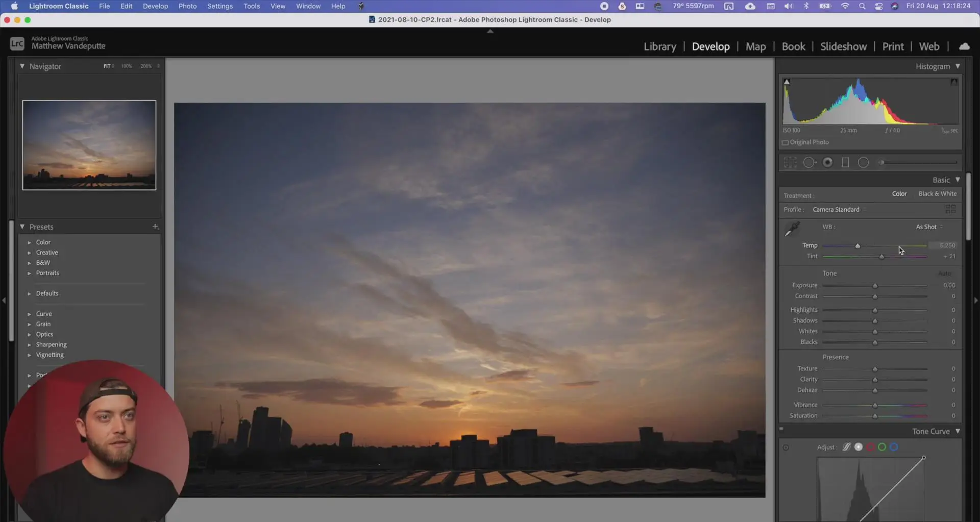Expand the Creative presets folder
Screen dimensions: 980x522
click(x=29, y=253)
